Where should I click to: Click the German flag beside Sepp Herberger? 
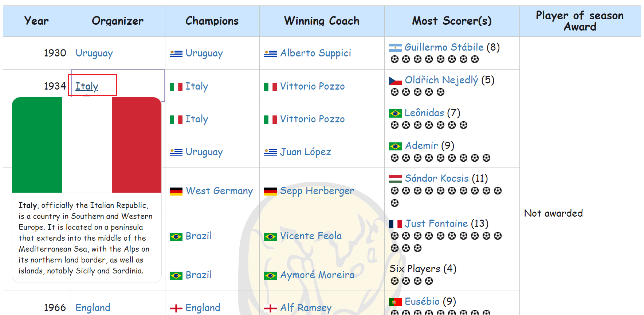(270, 191)
